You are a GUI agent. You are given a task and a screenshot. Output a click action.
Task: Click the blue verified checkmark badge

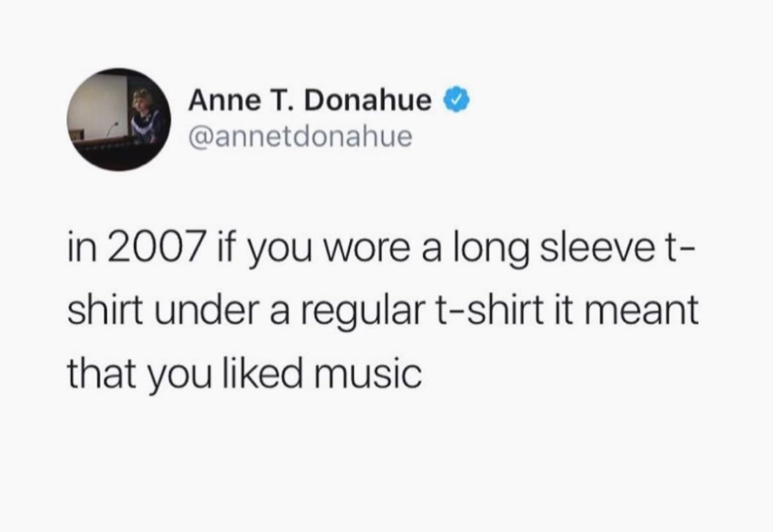tap(458, 101)
